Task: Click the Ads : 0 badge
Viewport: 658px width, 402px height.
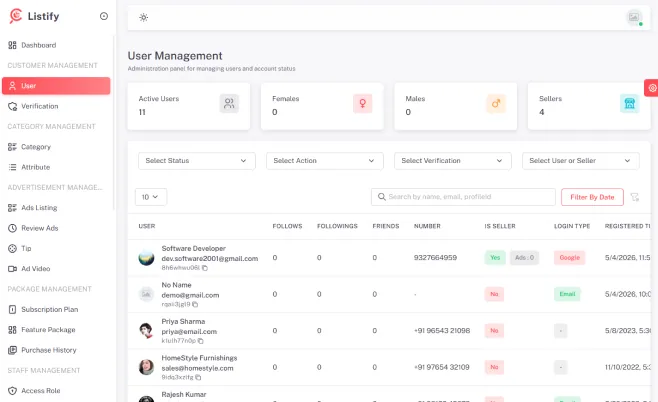Action: [x=524, y=258]
